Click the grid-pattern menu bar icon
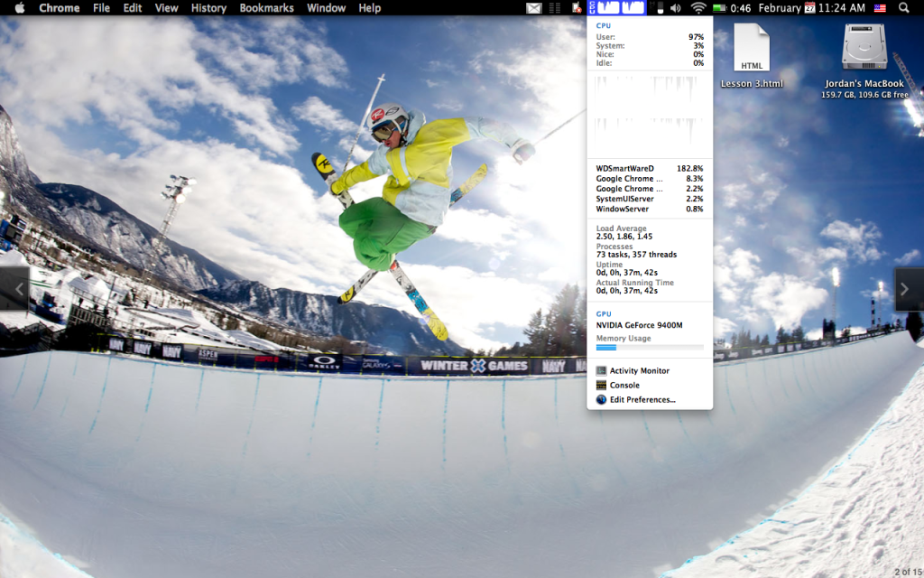Image resolution: width=924 pixels, height=578 pixels. tap(555, 7)
